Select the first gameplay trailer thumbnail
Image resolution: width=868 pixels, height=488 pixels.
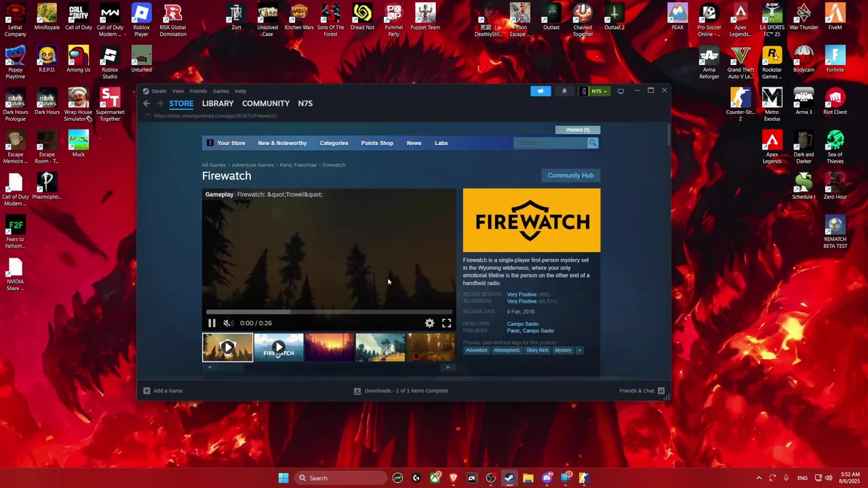click(228, 347)
